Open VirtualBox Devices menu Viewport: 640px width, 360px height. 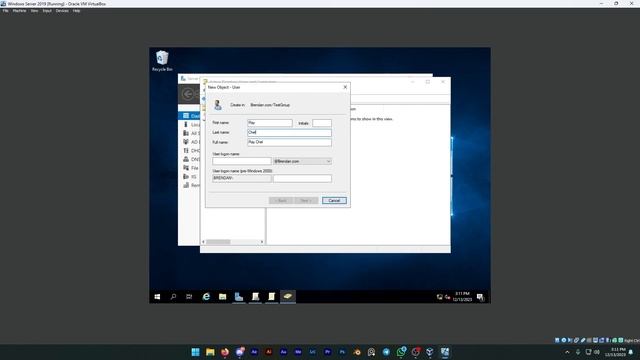click(62, 11)
